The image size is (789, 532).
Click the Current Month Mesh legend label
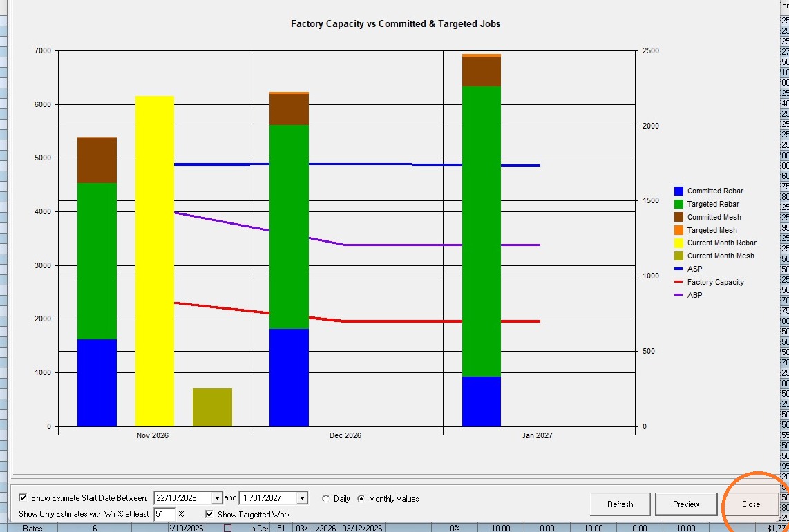coord(721,256)
